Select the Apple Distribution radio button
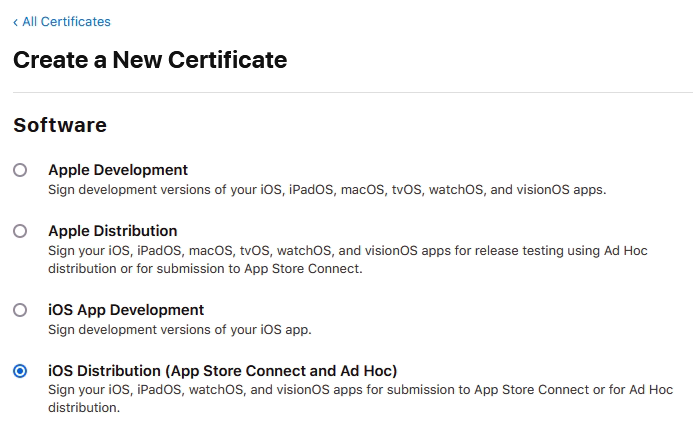 click(20, 231)
